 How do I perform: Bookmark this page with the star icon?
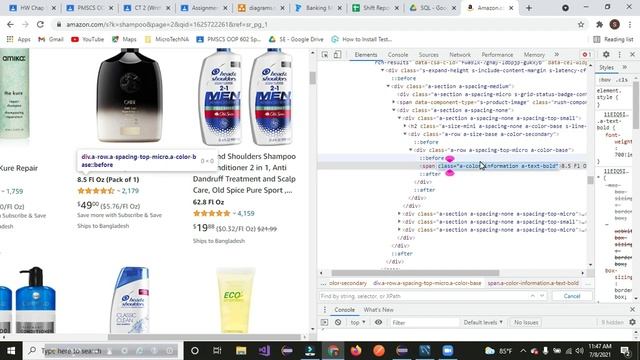point(581,24)
